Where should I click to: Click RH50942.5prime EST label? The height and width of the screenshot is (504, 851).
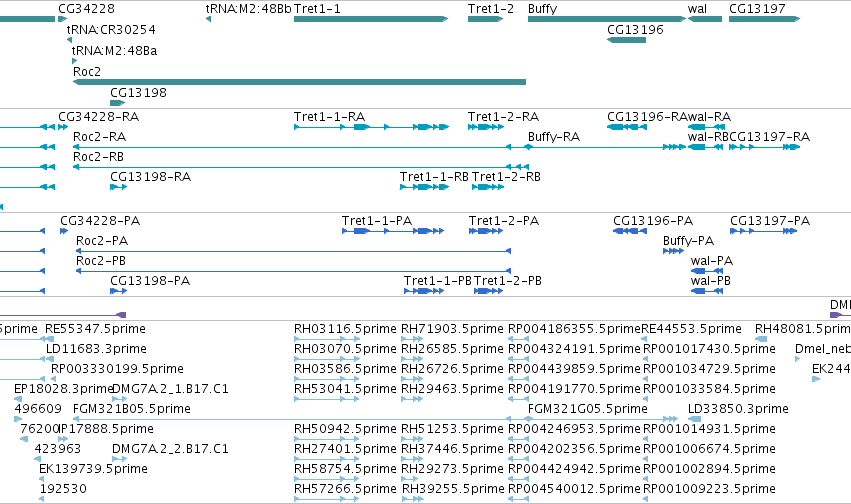(x=345, y=429)
